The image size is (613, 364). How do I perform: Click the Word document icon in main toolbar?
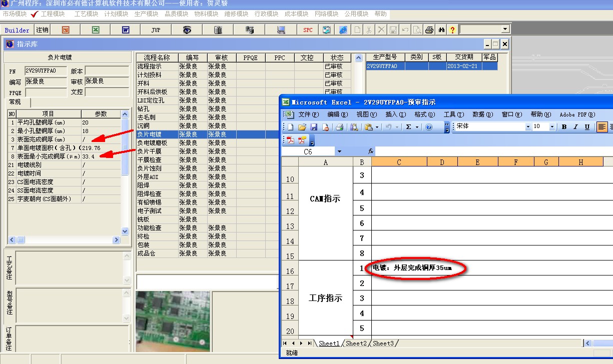click(x=125, y=30)
